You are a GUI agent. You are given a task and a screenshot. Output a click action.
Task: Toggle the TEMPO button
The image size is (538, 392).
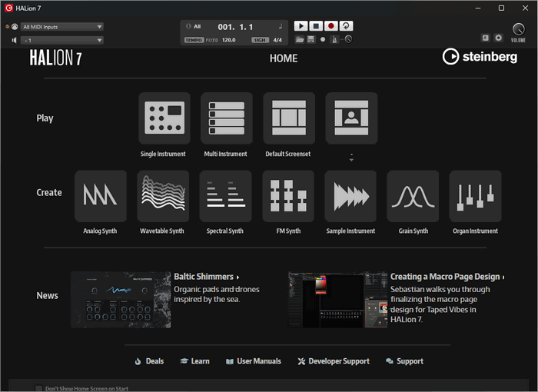[194, 40]
